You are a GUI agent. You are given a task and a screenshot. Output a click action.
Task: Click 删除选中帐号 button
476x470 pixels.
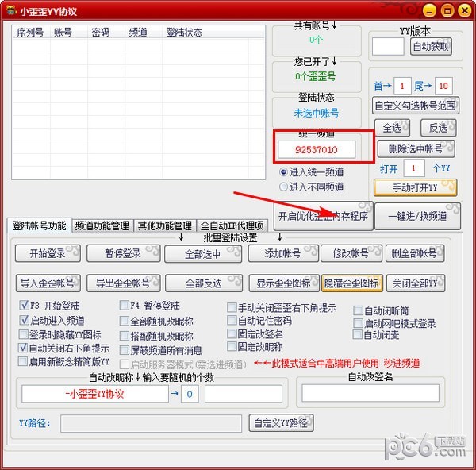click(416, 148)
